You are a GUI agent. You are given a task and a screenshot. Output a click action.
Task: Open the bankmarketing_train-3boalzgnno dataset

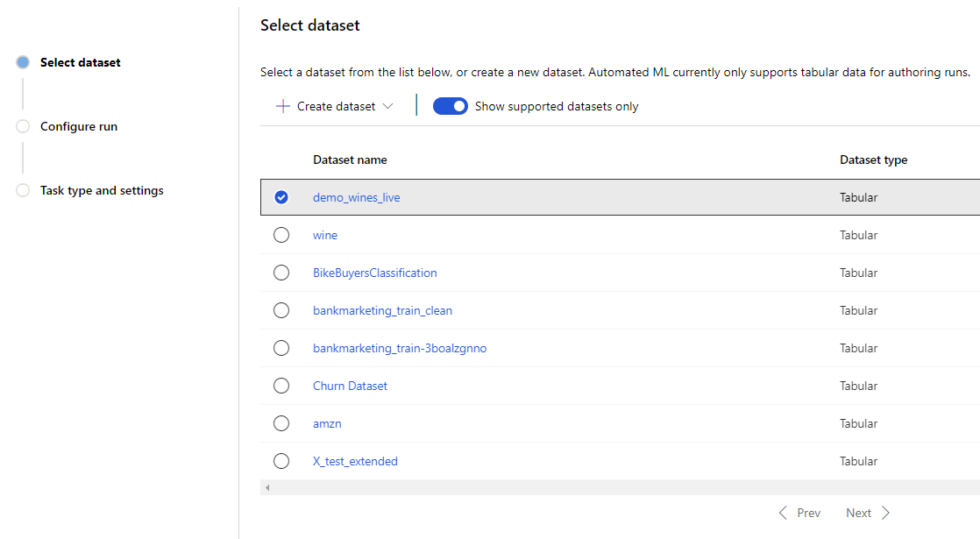(x=400, y=347)
